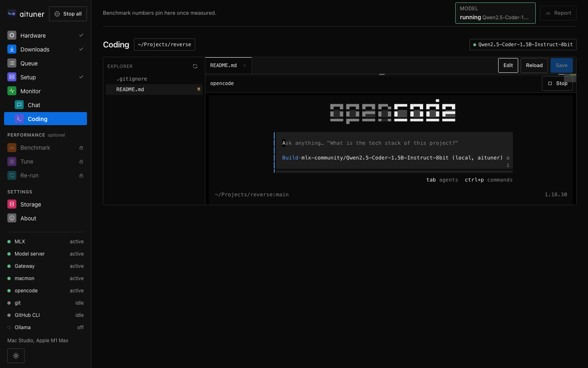Click the opencode service status row
Screen dimensions: 588x368
click(45, 291)
